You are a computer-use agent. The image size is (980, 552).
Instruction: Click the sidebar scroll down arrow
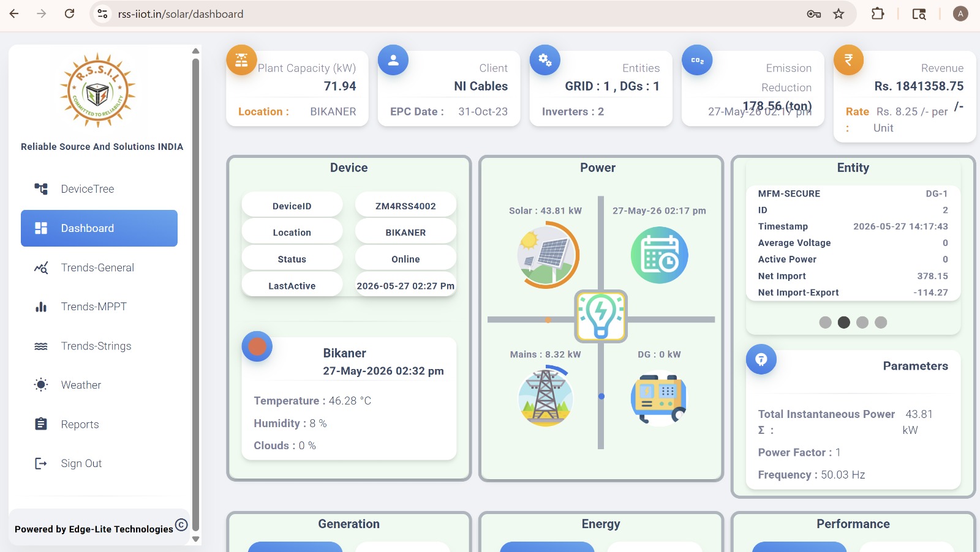pyautogui.click(x=196, y=539)
